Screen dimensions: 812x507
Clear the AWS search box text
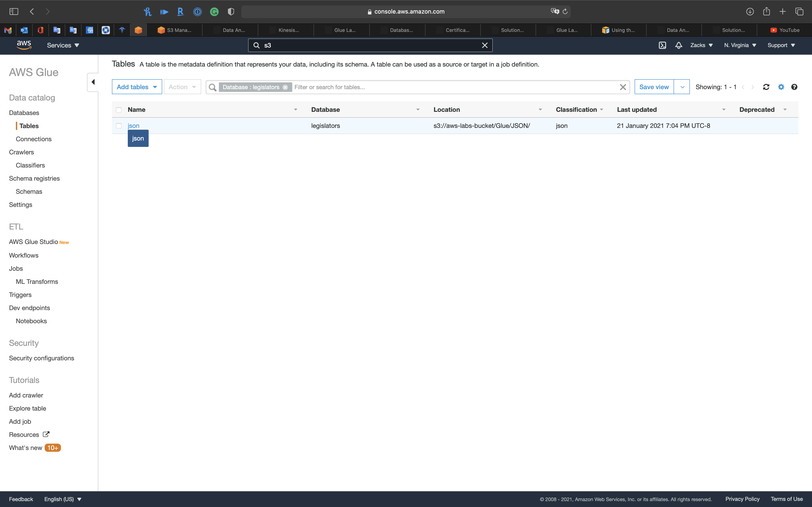[485, 45]
